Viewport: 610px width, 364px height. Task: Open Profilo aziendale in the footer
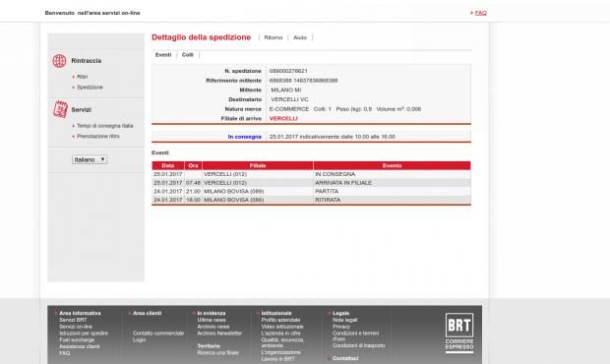[x=280, y=320]
